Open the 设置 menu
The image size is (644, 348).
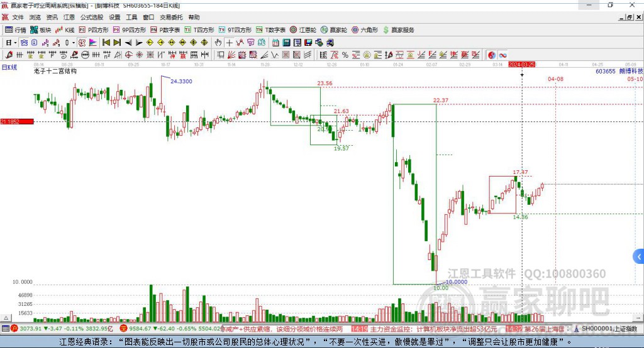point(114,17)
